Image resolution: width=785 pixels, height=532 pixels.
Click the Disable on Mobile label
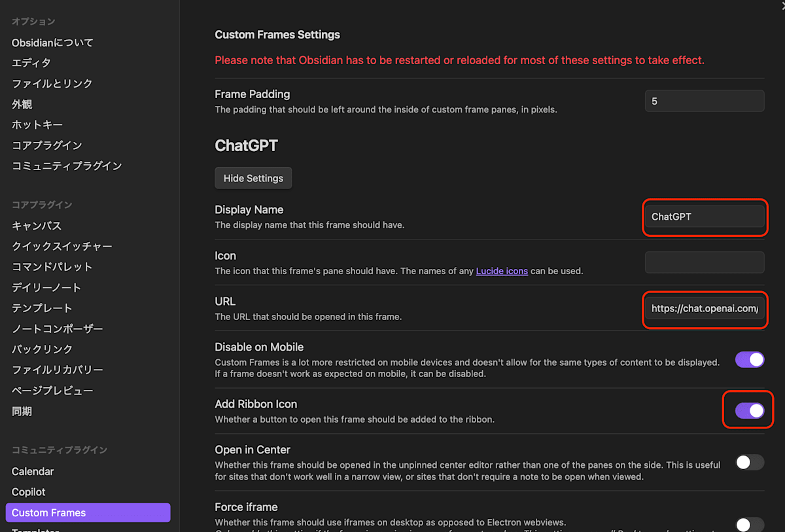(x=259, y=347)
